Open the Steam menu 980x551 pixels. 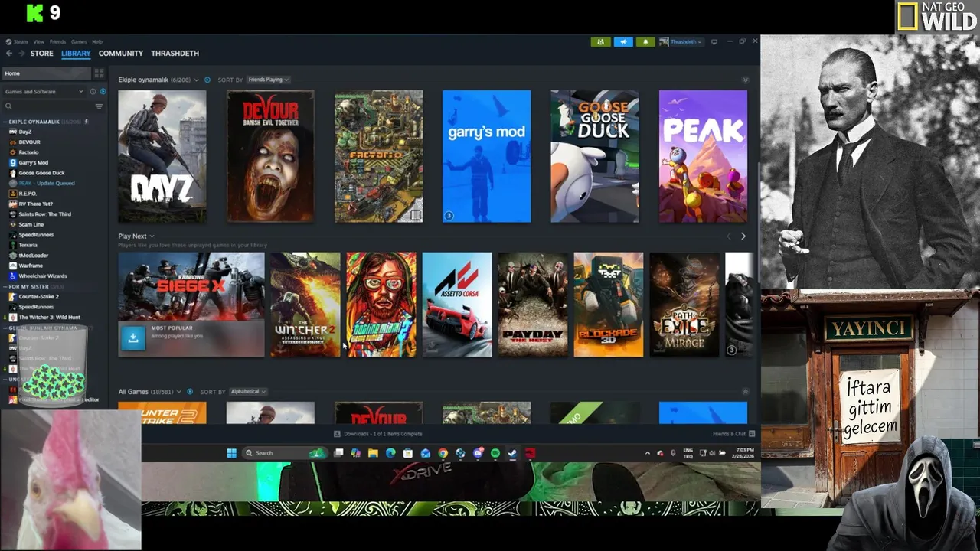click(x=20, y=41)
